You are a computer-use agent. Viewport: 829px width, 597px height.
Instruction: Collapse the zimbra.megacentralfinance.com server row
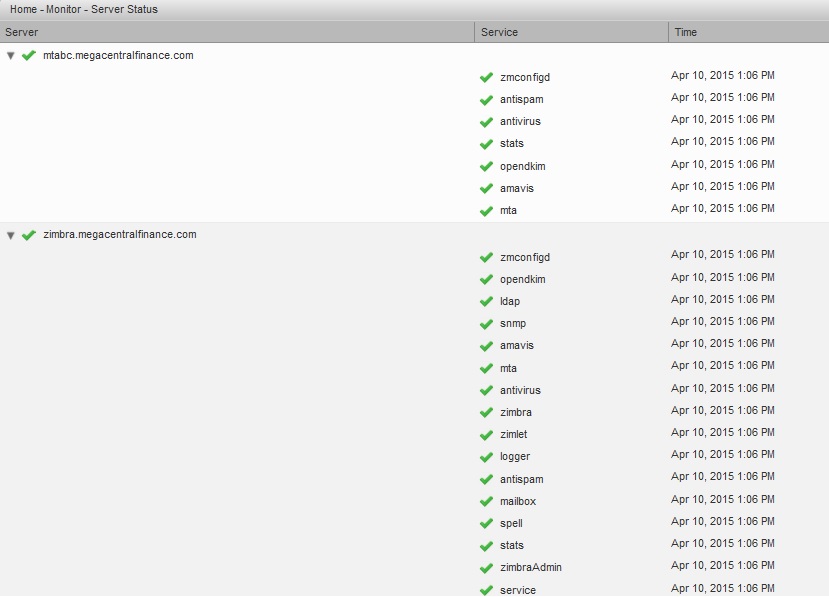coord(11,235)
